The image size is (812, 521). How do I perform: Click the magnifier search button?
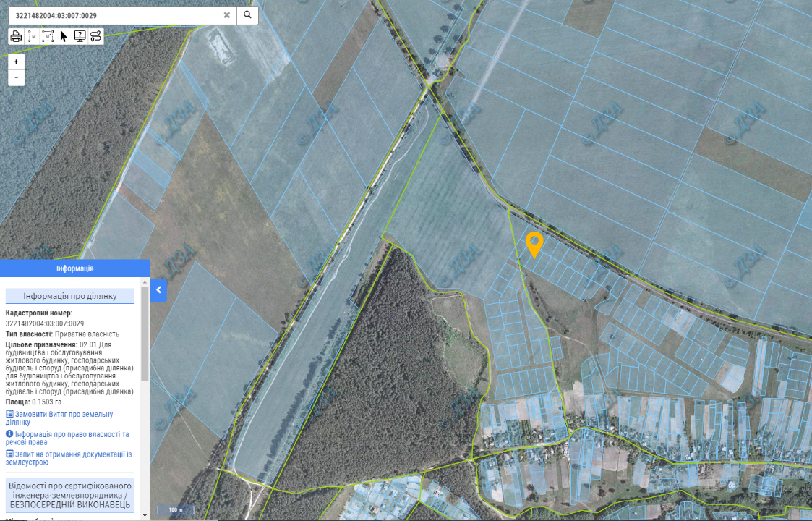click(247, 15)
